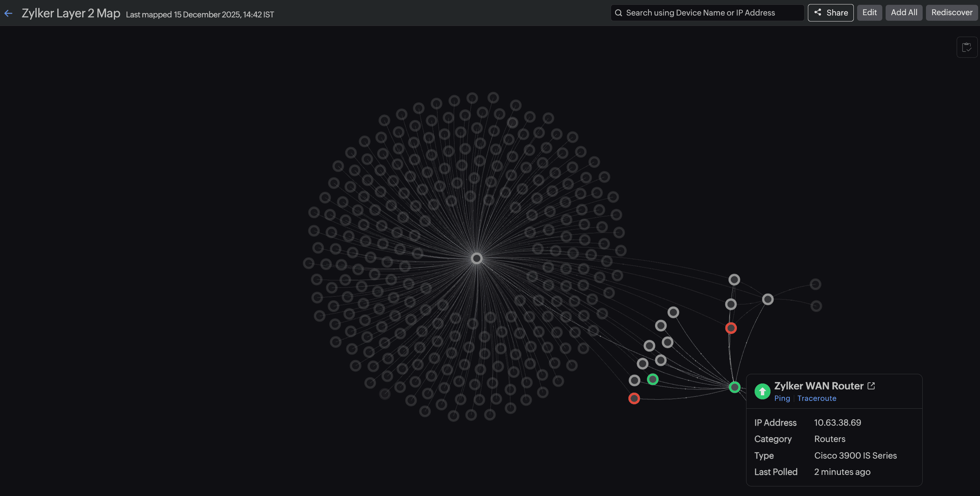Click the green Zylker WAN Router node
980x496 pixels.
734,387
